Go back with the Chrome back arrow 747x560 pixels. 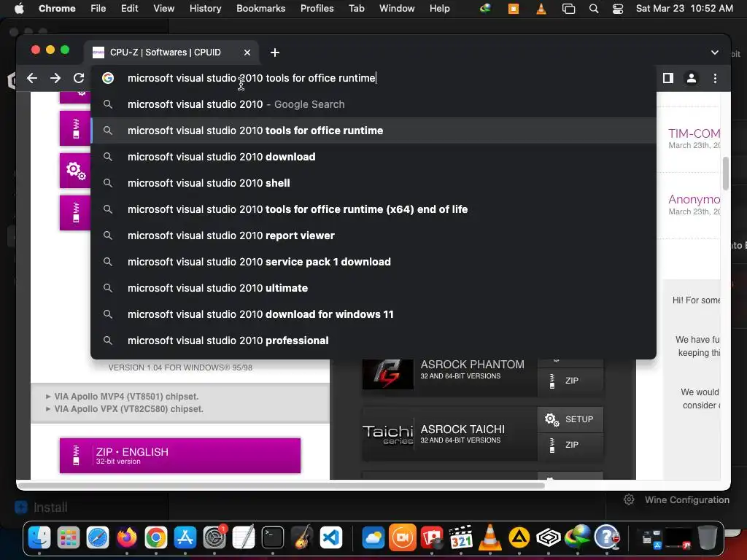coord(32,78)
